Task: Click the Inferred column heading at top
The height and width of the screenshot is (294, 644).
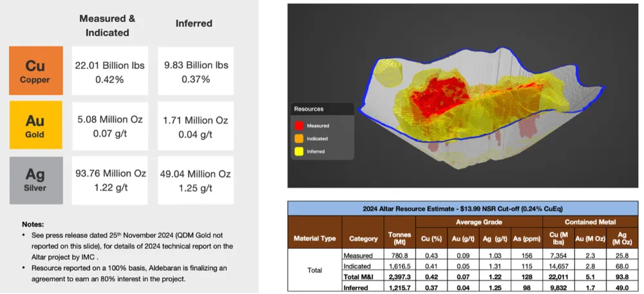Action: coord(194,24)
